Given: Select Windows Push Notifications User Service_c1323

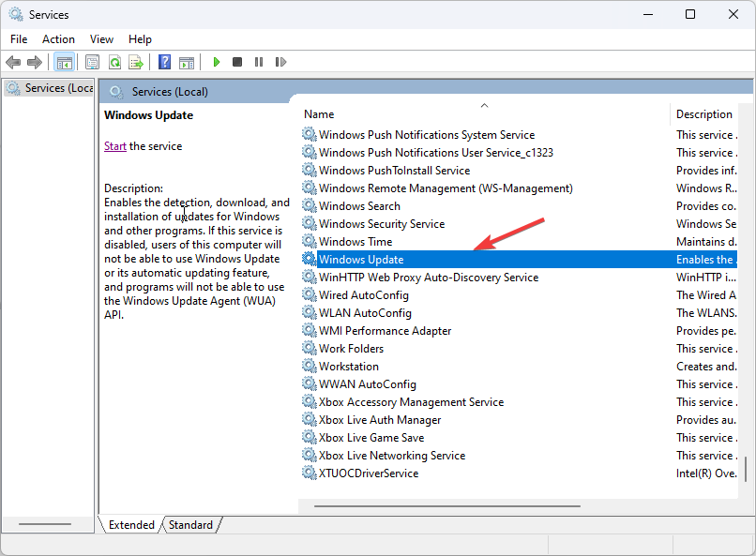Looking at the screenshot, I should point(519,153).
